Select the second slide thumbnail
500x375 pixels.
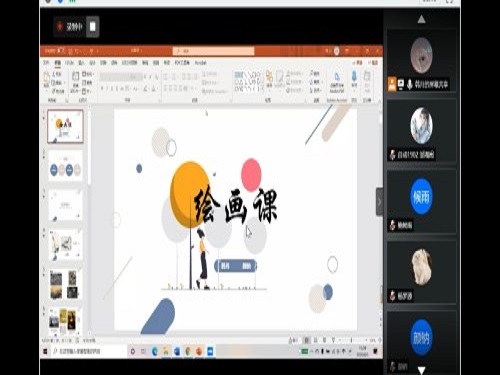point(65,166)
